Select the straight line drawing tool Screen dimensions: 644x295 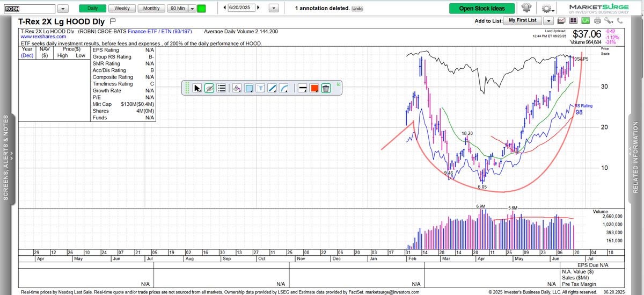273,88
